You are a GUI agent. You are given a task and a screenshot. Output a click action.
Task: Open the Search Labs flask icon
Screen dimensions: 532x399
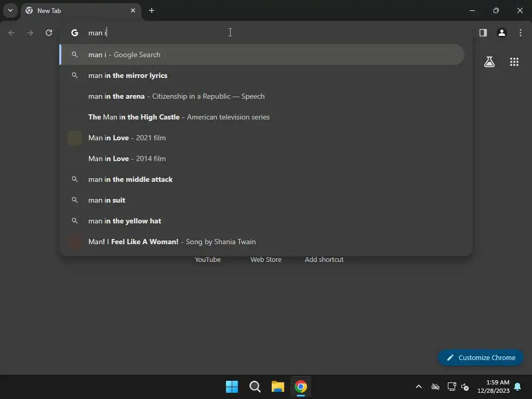pos(489,62)
